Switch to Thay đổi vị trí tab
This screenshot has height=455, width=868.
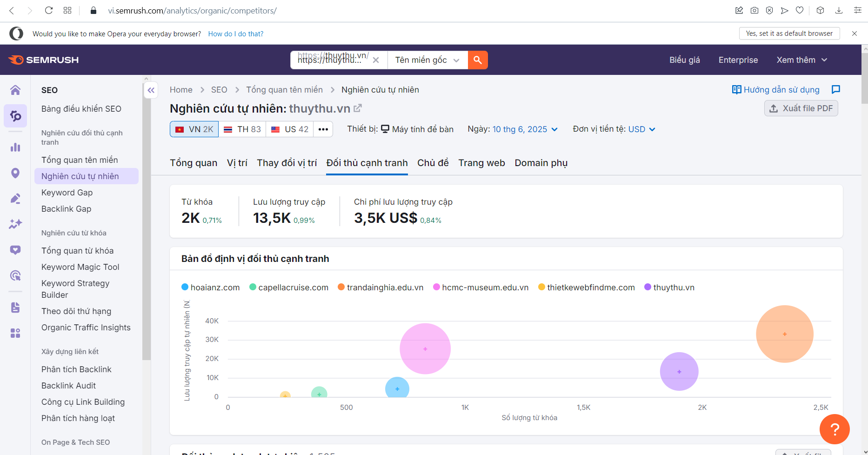click(x=287, y=163)
